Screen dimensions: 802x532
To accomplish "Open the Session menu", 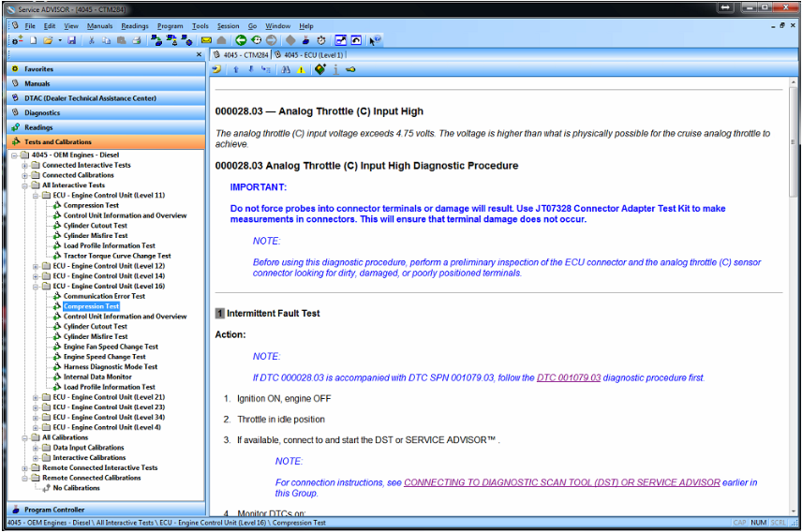I will 228,26.
